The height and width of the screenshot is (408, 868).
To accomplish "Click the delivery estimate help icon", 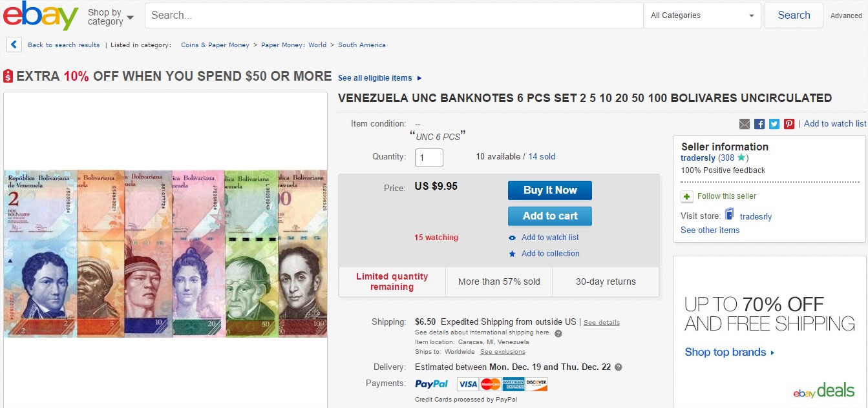I will 619,367.
